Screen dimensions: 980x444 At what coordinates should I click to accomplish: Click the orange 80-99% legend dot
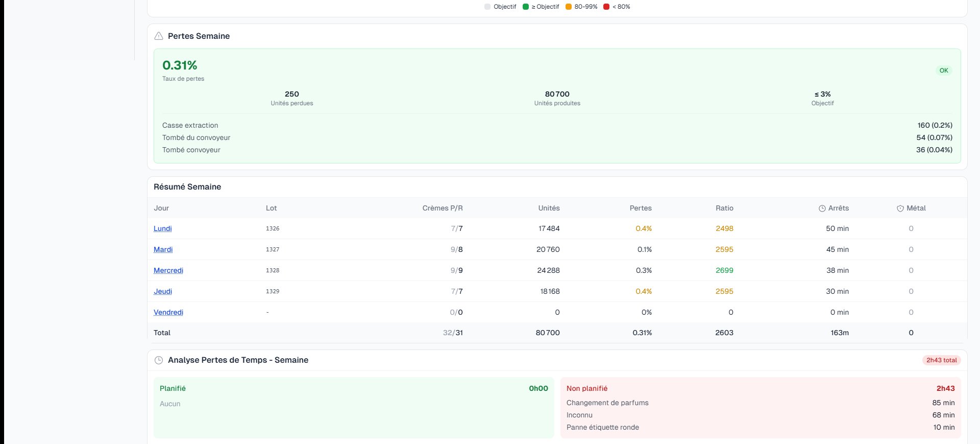(569, 7)
